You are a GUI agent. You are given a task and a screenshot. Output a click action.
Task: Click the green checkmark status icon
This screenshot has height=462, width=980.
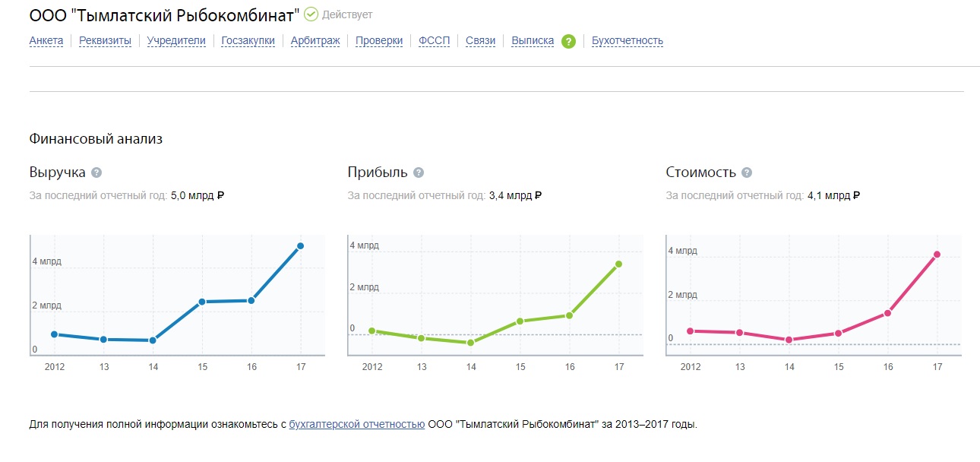click(311, 14)
